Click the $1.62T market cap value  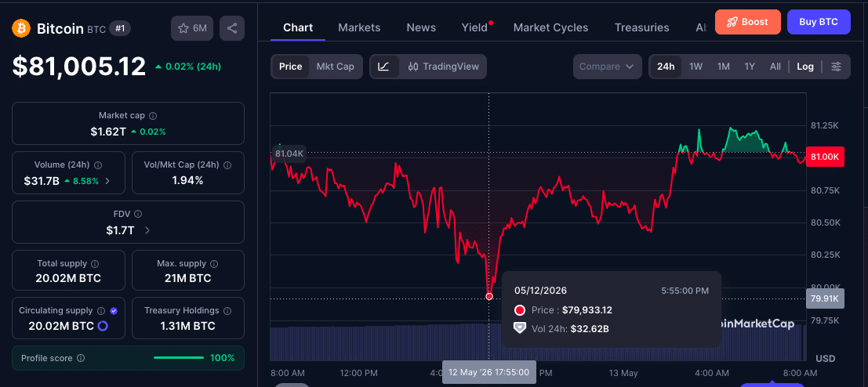tap(108, 132)
